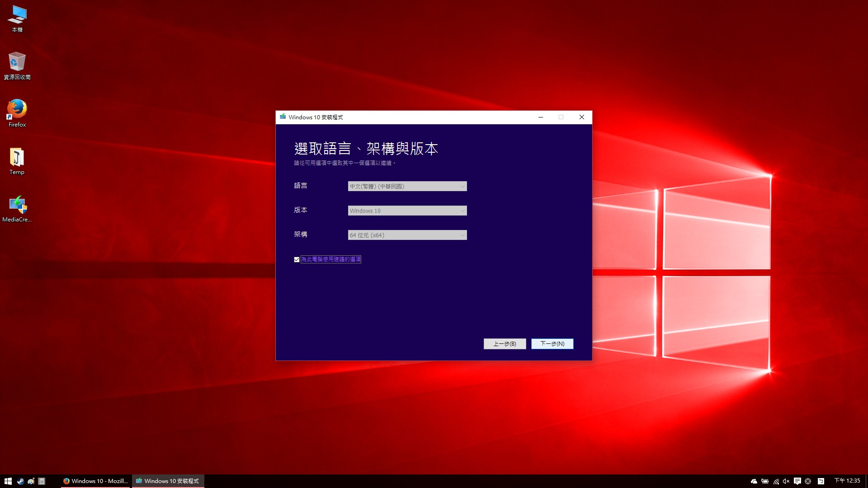Open the 本機 (This PC) desktop icon
This screenshot has width=868, height=488.
(17, 19)
